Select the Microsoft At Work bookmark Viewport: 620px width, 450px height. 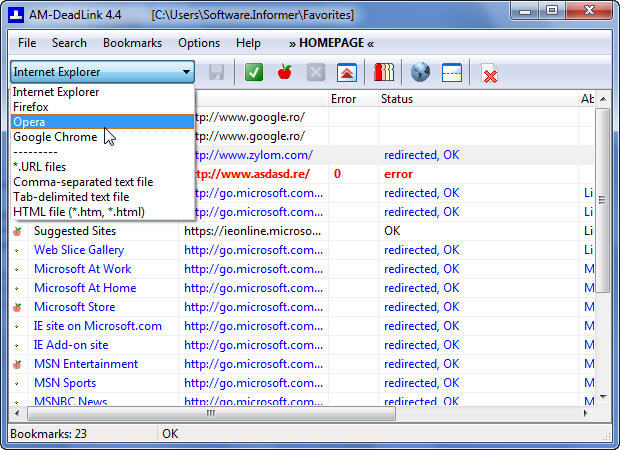click(x=82, y=269)
